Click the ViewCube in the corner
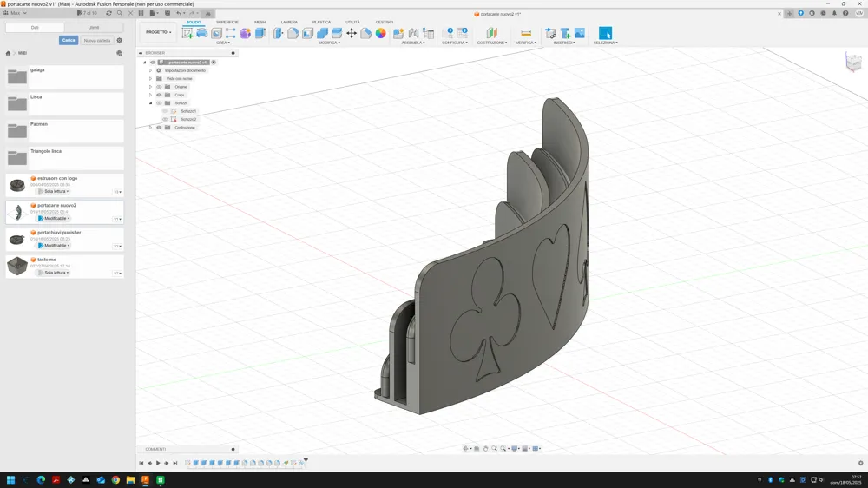Screen dimensions: 868x488 [x=853, y=62]
